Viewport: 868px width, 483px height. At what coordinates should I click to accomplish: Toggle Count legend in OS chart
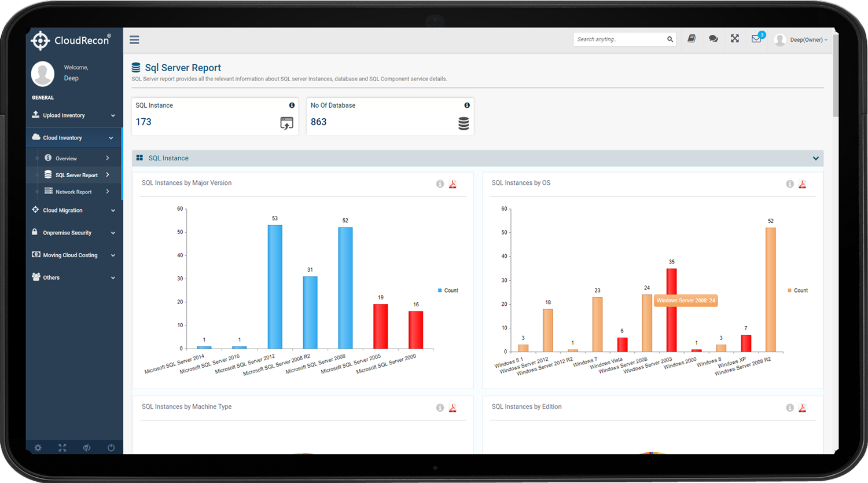point(797,291)
